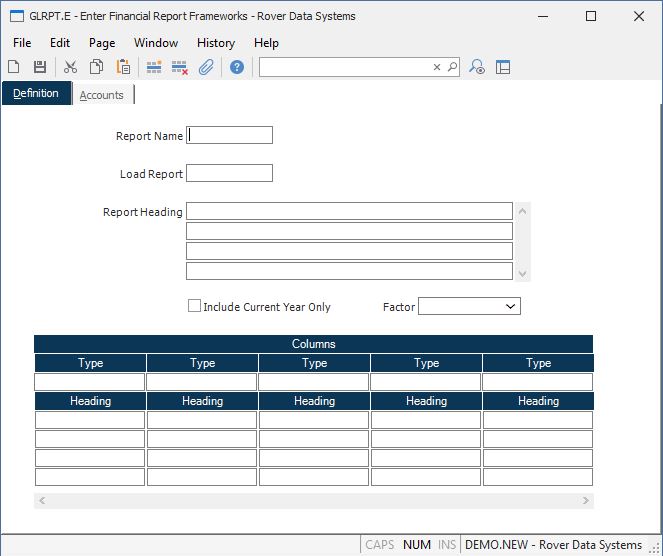Screen dimensions: 663x556
Task: Click the Load Report input field
Action: click(230, 173)
